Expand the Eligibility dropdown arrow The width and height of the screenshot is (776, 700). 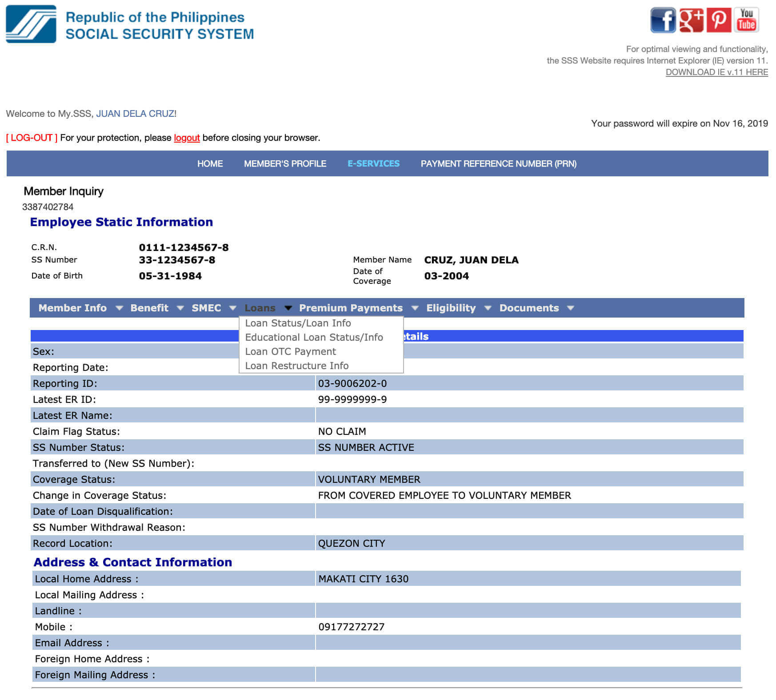(x=488, y=308)
